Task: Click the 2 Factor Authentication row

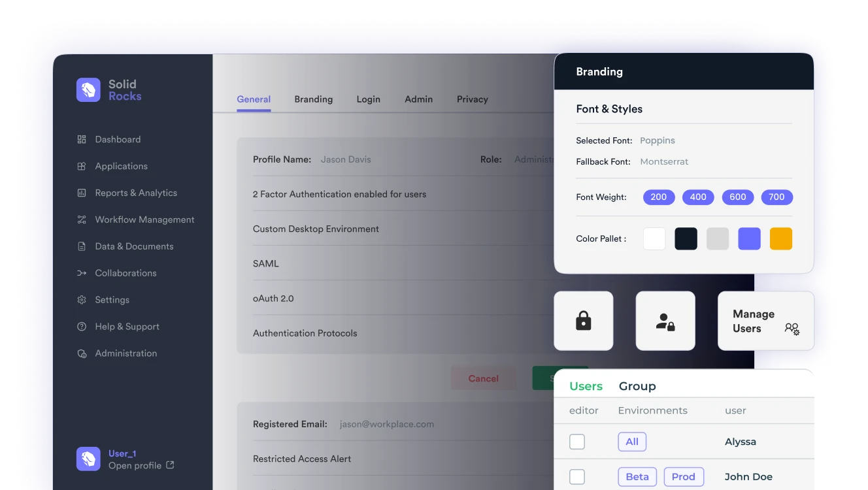Action: pos(403,194)
